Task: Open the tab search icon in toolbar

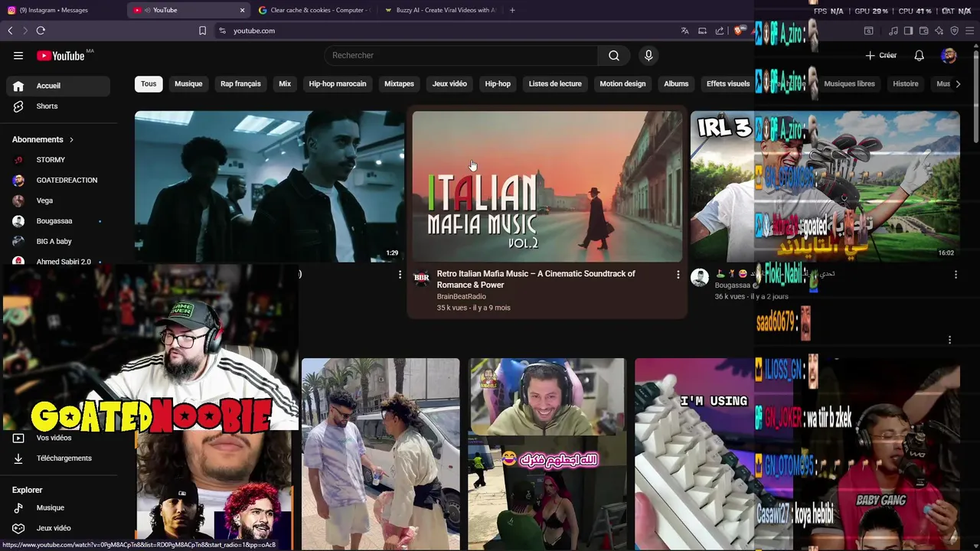Action: (x=869, y=31)
